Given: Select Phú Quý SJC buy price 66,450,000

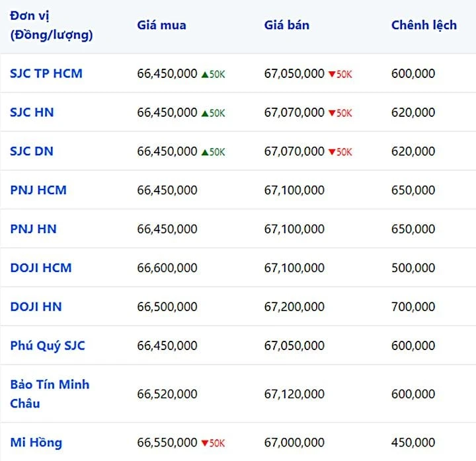Looking at the screenshot, I should pyautogui.click(x=167, y=345).
